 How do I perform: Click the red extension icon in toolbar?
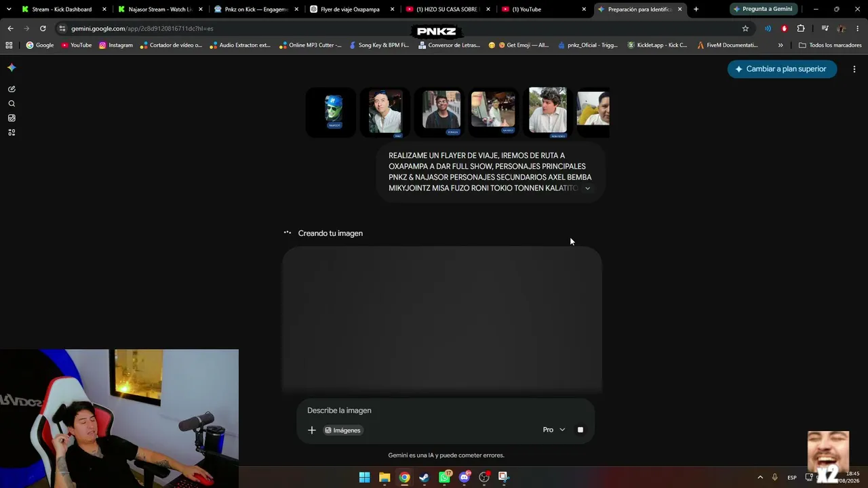coord(785,28)
